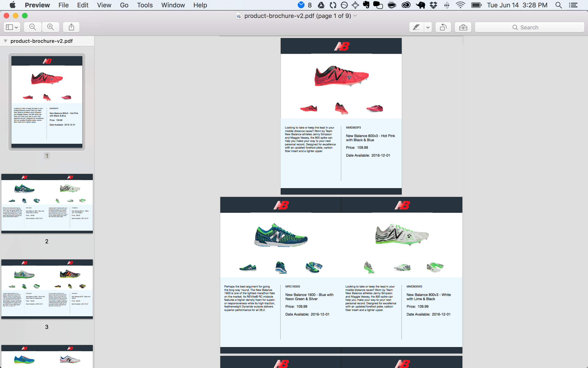Click the circular slashed menu bar icon

[344, 5]
